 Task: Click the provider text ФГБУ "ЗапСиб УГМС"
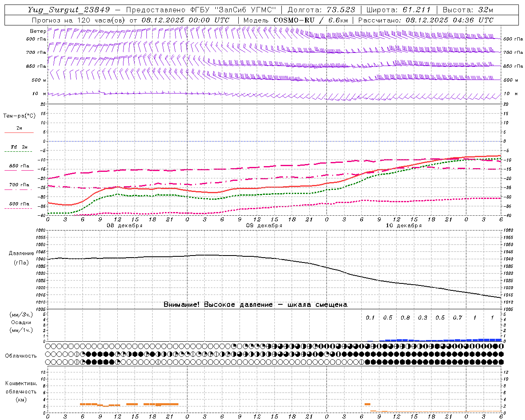(233, 10)
